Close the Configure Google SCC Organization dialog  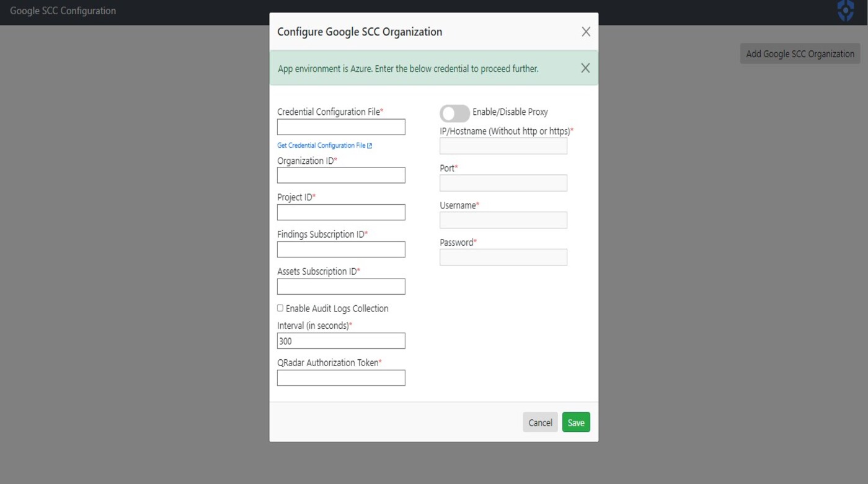tap(586, 32)
